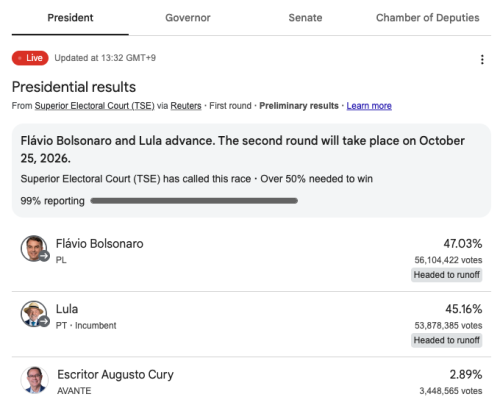500x408 pixels.
Task: Click the red Live indicator badge
Action: pyautogui.click(x=30, y=58)
